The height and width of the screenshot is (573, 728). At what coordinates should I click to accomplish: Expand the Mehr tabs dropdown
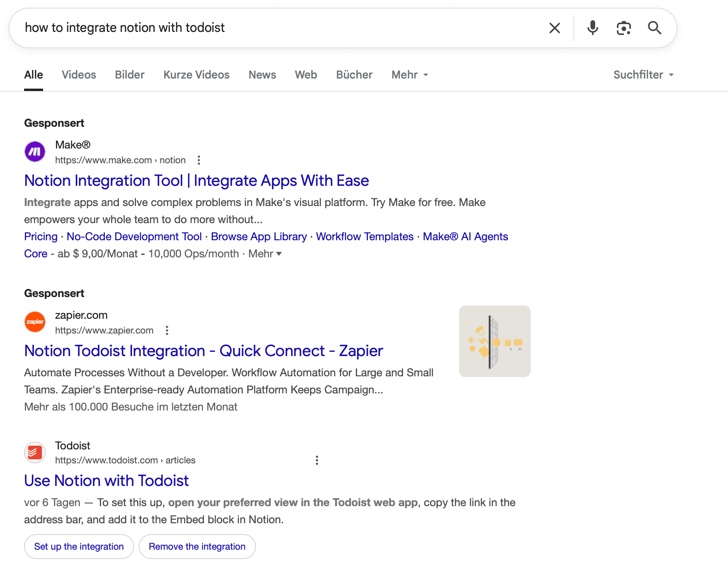(x=410, y=75)
